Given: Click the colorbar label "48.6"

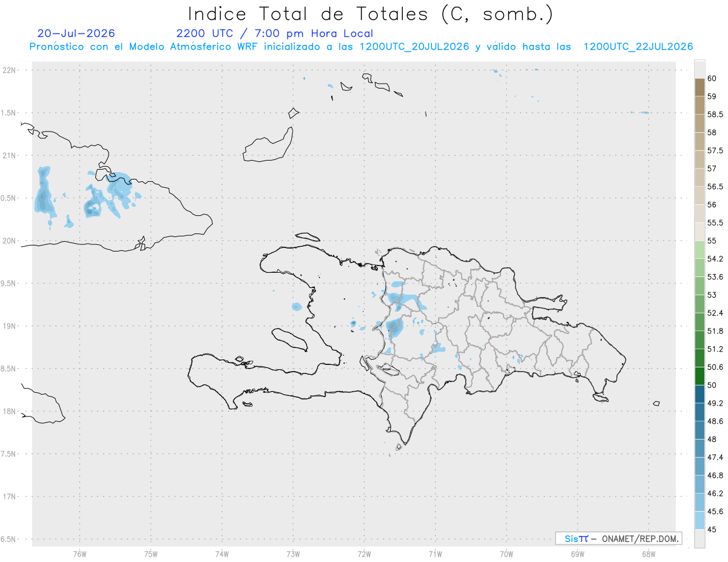Looking at the screenshot, I should tap(715, 421).
